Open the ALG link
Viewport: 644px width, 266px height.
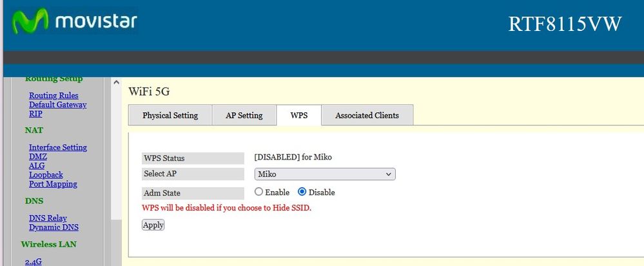(37, 165)
